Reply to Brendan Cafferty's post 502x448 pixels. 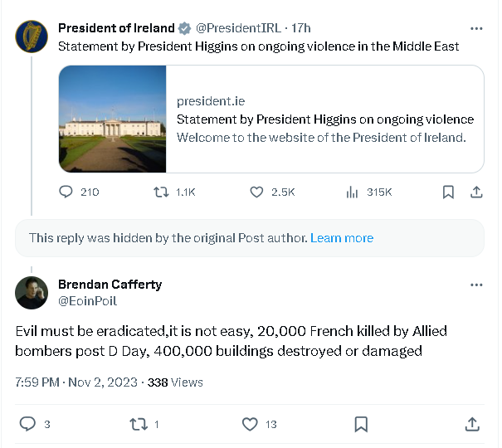[27, 424]
